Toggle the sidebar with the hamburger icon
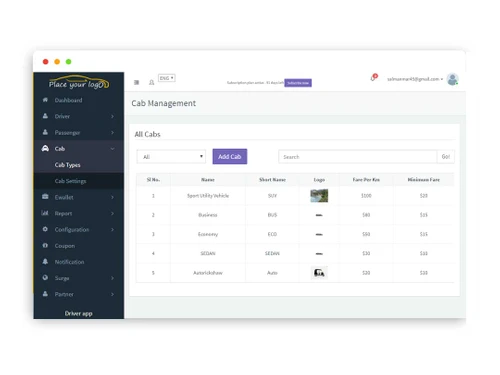The width and height of the screenshot is (500, 375). click(x=137, y=82)
